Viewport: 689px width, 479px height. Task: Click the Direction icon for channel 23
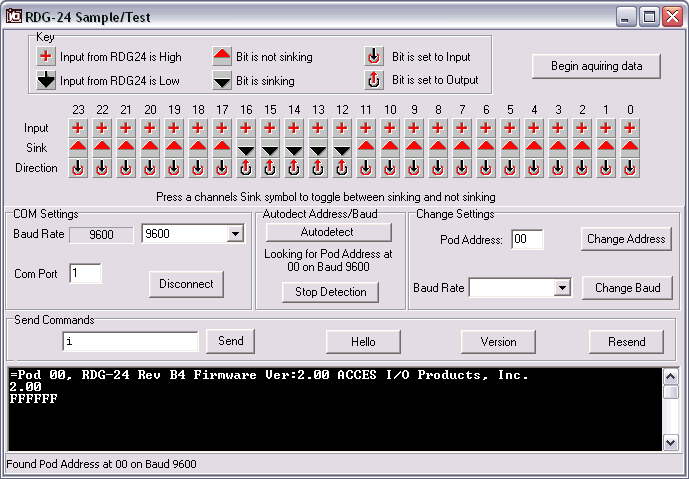tap(78, 168)
